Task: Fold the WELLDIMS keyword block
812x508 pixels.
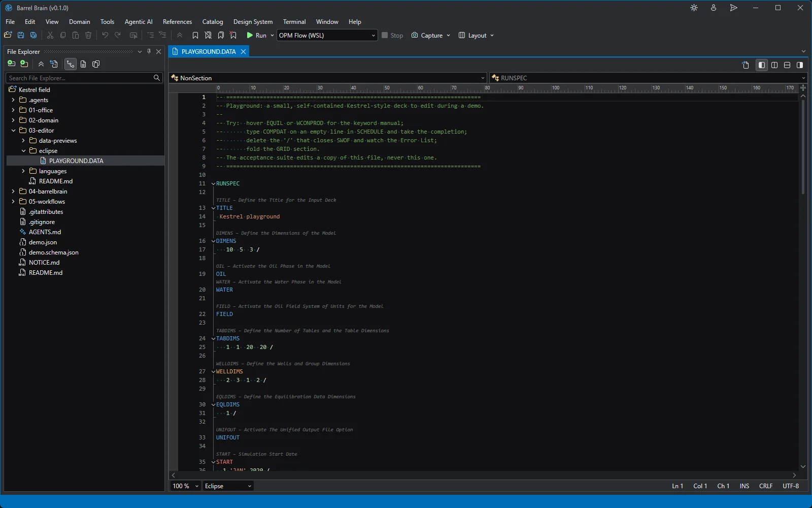Action: [213, 372]
